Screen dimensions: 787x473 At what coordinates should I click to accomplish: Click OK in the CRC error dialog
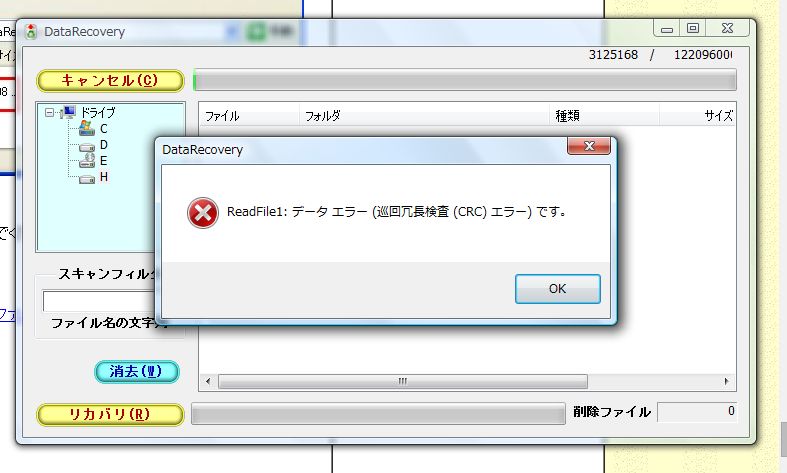point(558,289)
